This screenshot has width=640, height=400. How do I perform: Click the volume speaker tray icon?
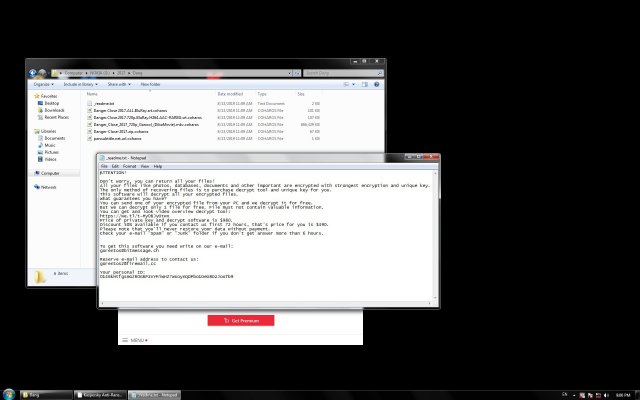coord(607,395)
